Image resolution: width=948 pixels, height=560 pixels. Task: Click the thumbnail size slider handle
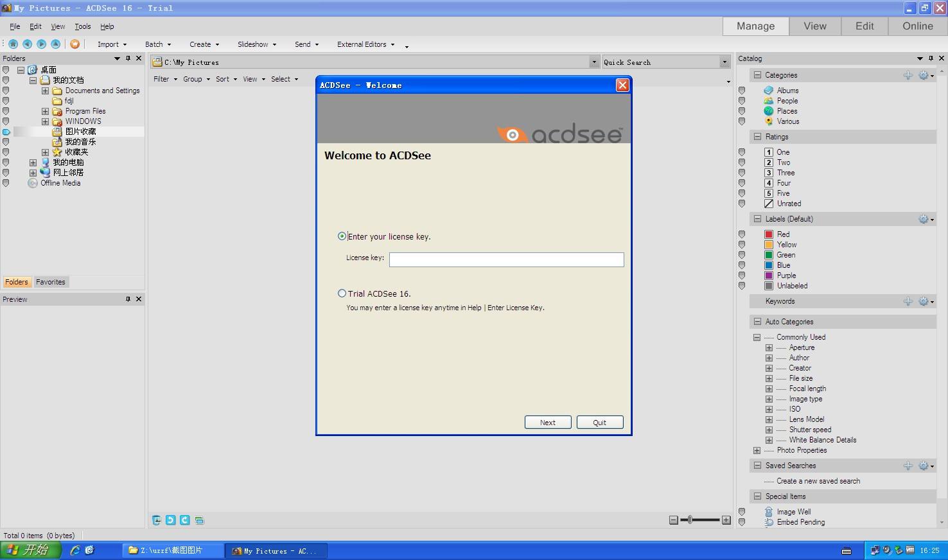[x=690, y=520]
